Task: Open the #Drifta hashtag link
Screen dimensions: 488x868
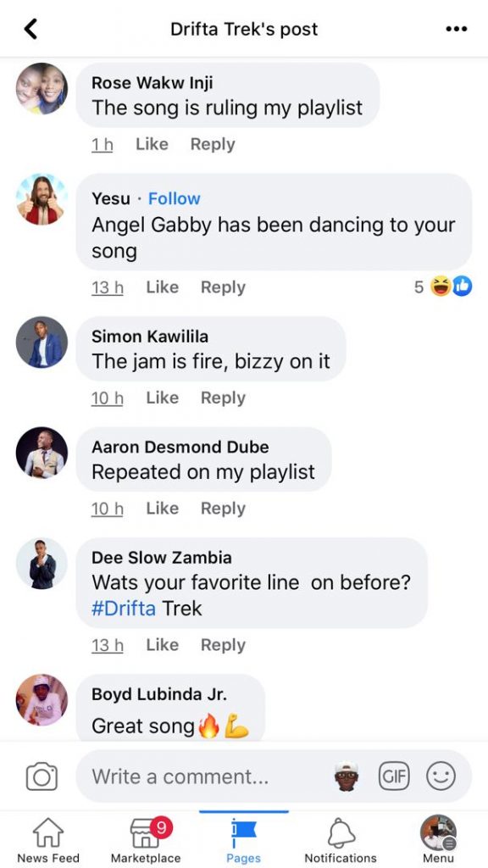Action: pos(124,609)
